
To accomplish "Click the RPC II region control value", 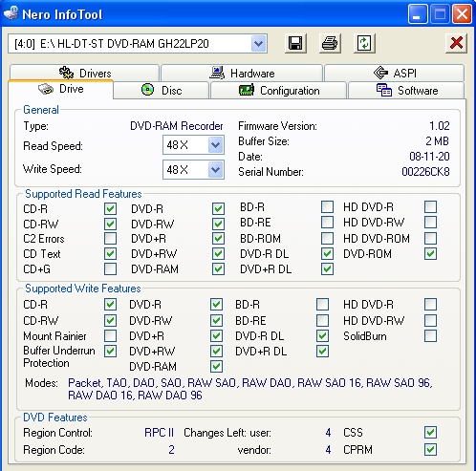I will coord(159,433).
